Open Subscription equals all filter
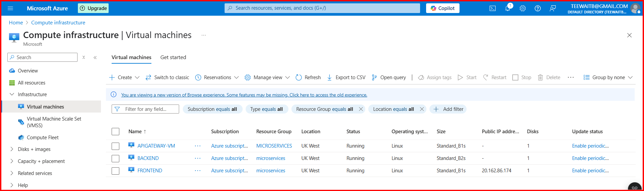The width and height of the screenshot is (644, 191). [212, 109]
